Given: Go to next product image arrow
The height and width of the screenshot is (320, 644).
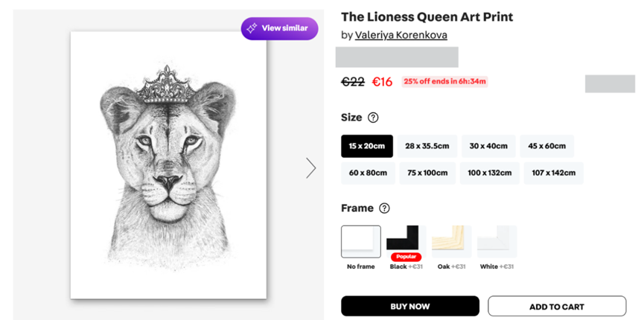Looking at the screenshot, I should pyautogui.click(x=310, y=168).
